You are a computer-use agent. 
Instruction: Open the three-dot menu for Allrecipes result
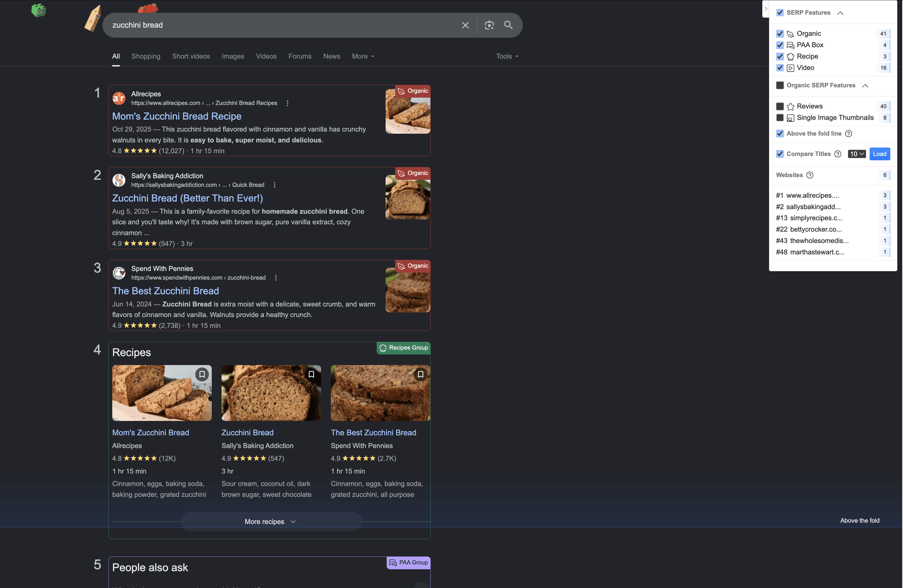(x=288, y=103)
